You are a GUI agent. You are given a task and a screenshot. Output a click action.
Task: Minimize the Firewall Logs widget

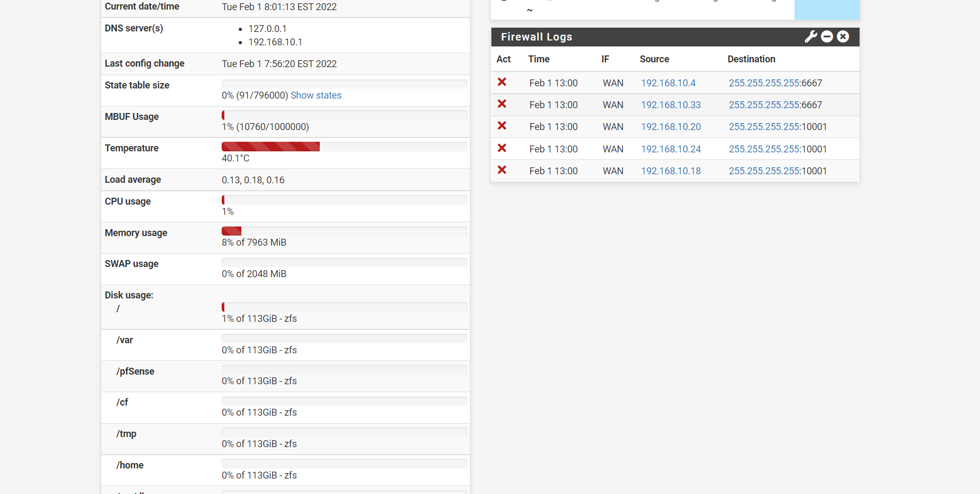pos(827,37)
